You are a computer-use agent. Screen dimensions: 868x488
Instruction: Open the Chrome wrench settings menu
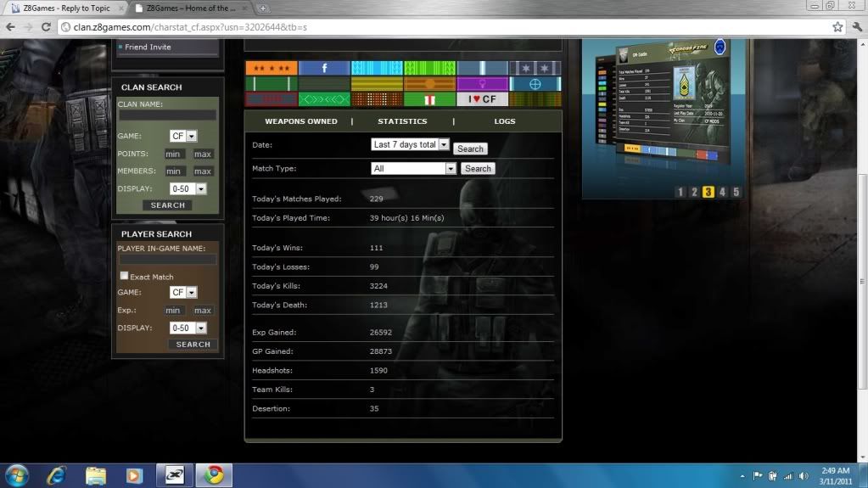(854, 26)
